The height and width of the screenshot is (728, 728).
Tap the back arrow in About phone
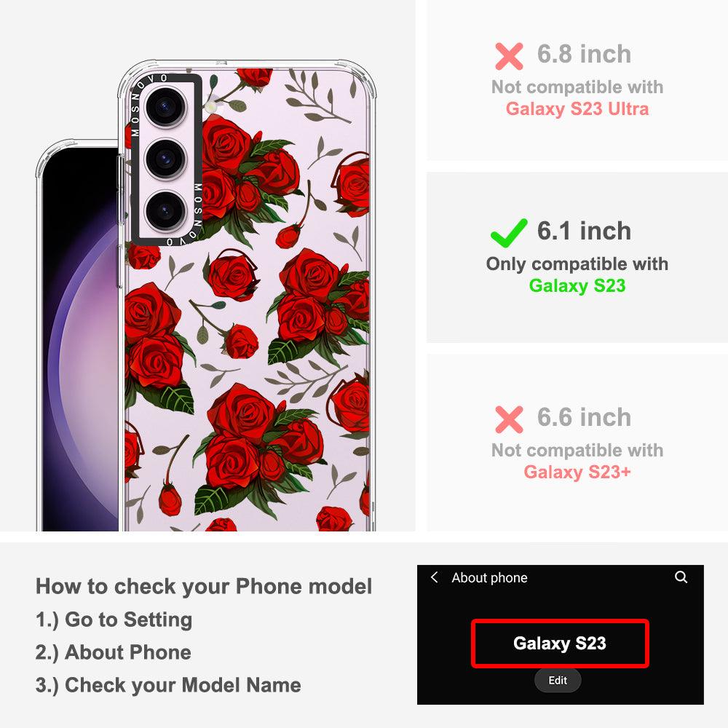pyautogui.click(x=434, y=577)
